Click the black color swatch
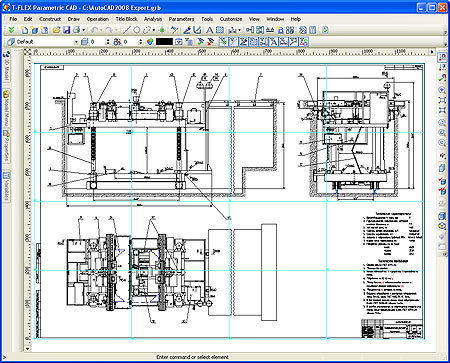 [x=164, y=42]
